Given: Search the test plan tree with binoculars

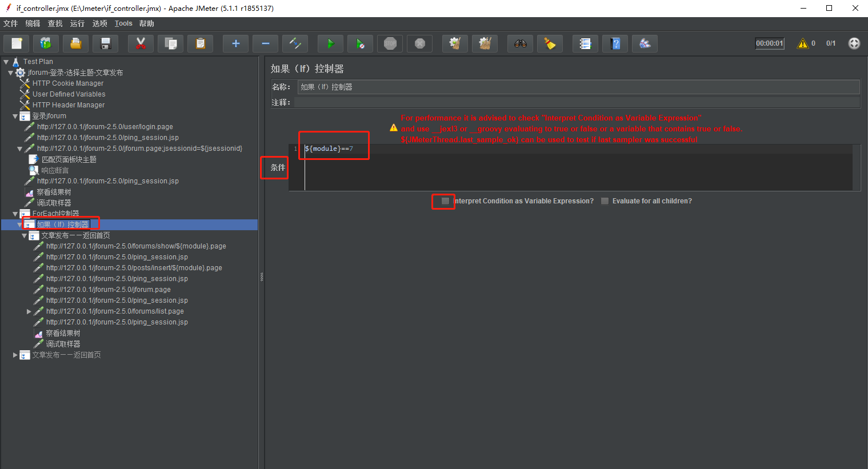Looking at the screenshot, I should 520,43.
